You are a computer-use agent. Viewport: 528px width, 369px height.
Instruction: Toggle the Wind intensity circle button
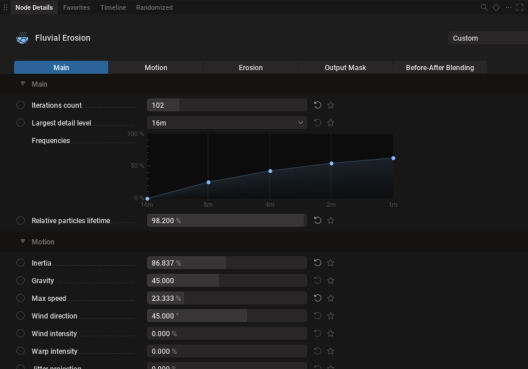[x=21, y=333]
